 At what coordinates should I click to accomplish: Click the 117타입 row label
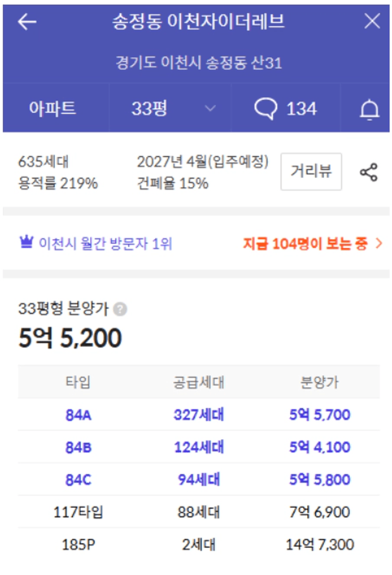pos(78,512)
